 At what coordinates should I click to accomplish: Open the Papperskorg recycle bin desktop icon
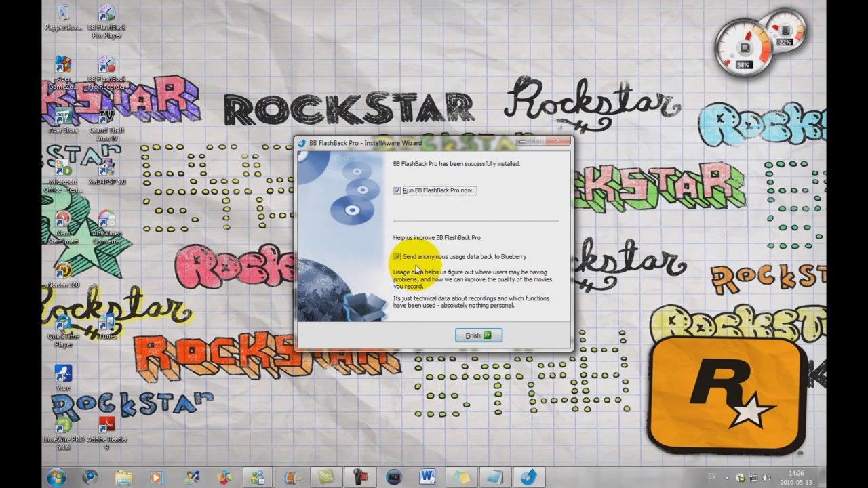tap(63, 18)
